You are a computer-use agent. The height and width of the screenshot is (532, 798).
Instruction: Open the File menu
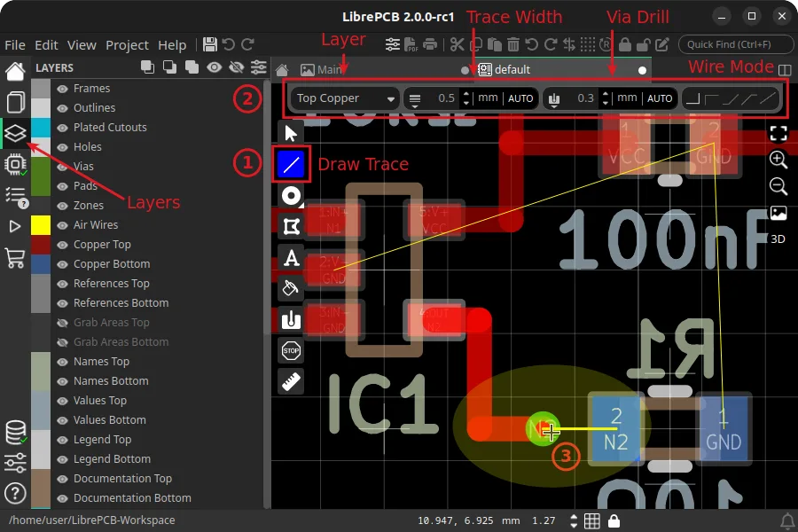click(x=15, y=45)
